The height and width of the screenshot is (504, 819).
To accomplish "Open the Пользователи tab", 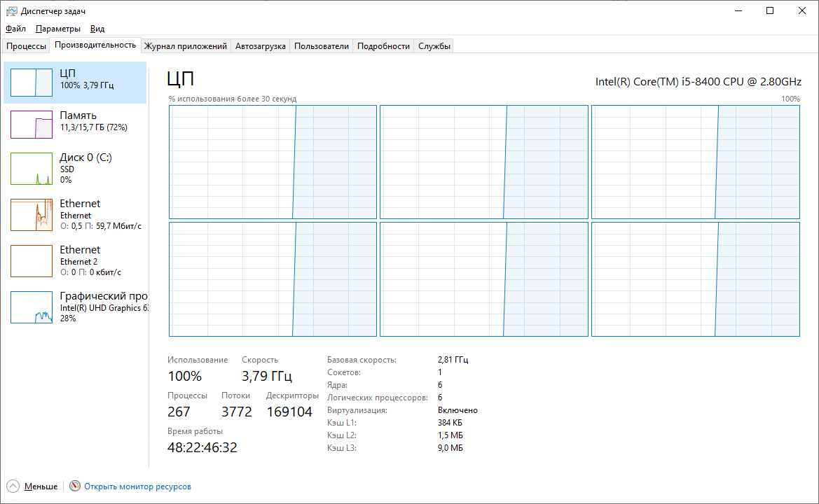I will click(321, 46).
